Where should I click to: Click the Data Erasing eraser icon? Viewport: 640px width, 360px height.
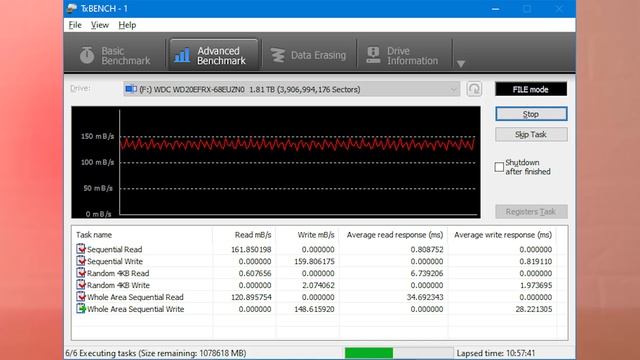[x=278, y=56]
